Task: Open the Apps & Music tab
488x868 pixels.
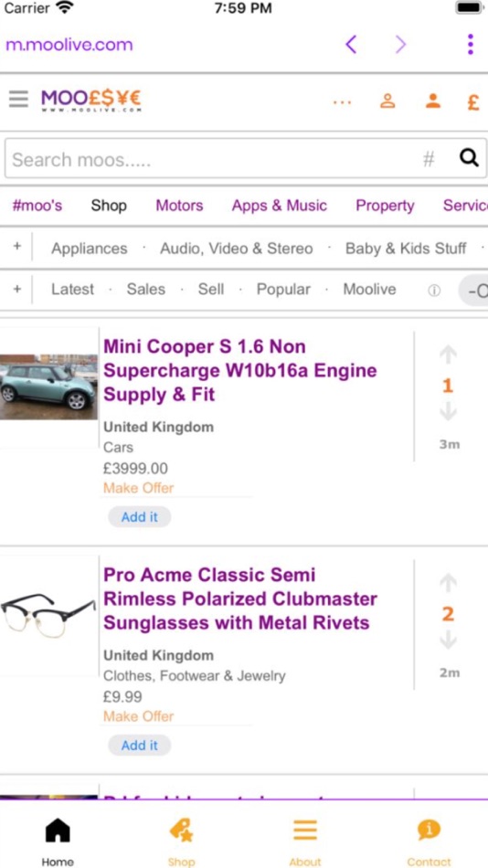Action: point(279,206)
